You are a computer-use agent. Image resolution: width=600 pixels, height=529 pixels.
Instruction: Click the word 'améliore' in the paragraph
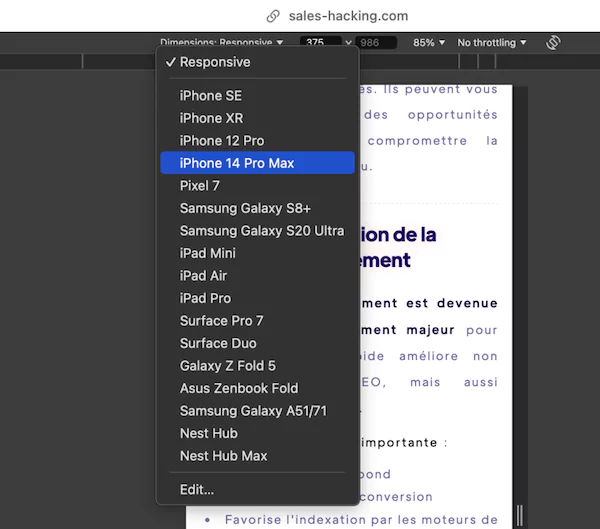point(429,356)
